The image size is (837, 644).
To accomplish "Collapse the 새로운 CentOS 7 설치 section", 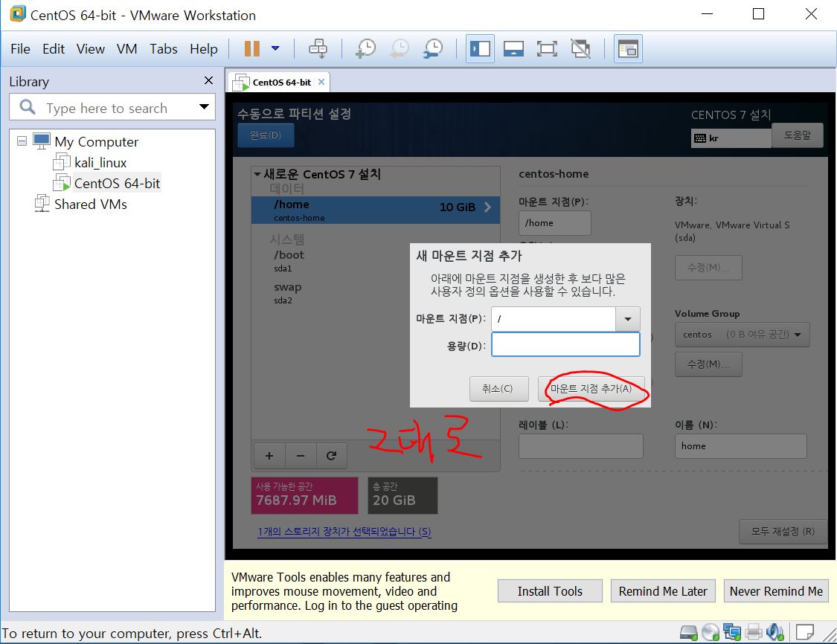I will pos(257,174).
